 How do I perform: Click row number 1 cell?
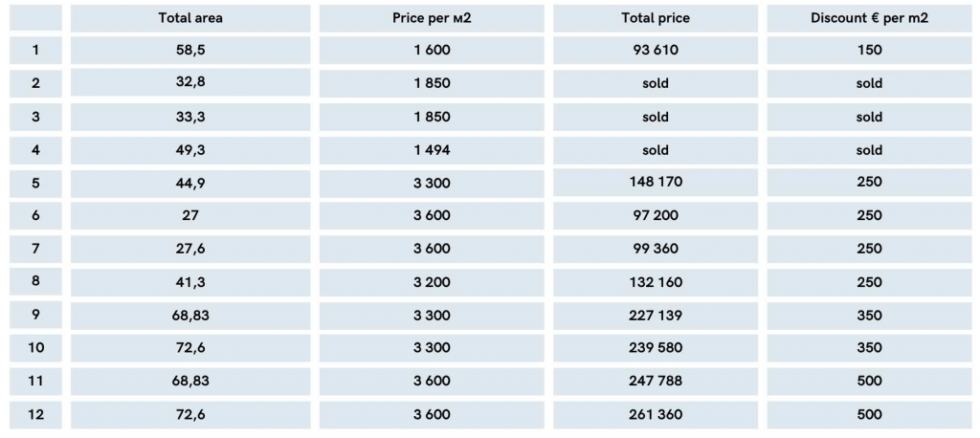coord(36,51)
